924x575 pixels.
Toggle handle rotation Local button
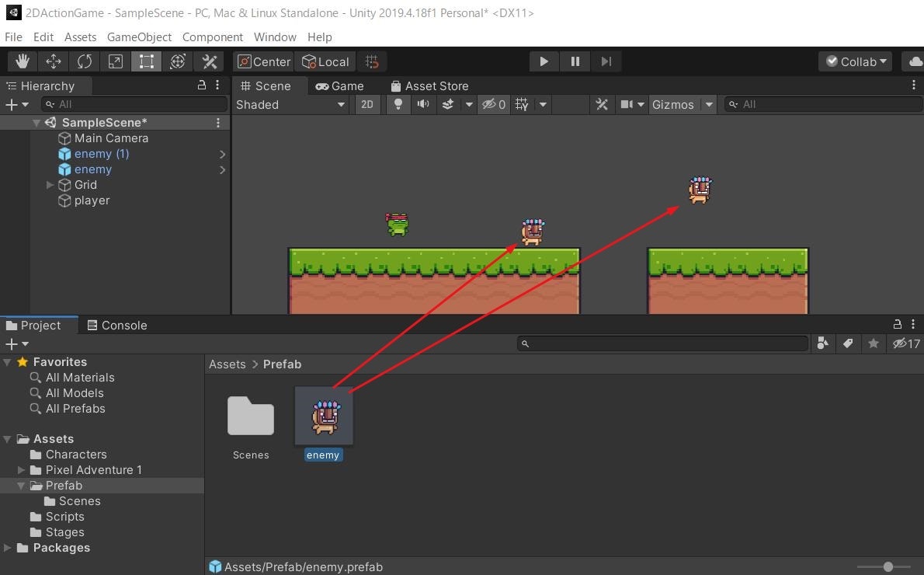tap(325, 61)
